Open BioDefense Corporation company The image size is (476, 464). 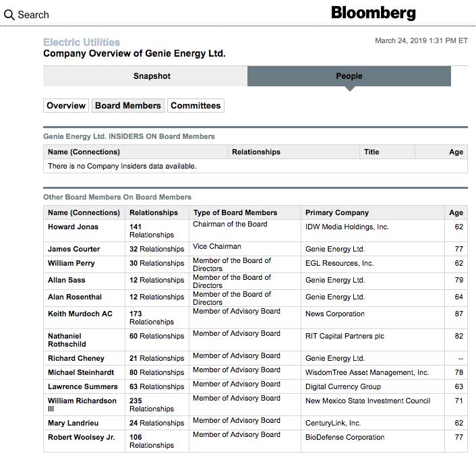point(345,437)
